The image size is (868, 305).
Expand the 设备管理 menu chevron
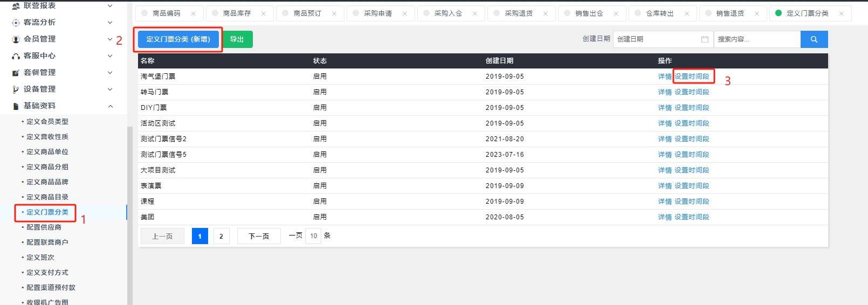pyautogui.click(x=110, y=89)
